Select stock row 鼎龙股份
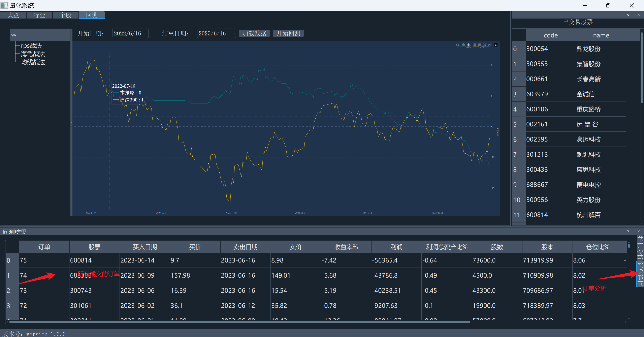This screenshot has height=337, width=644. coord(601,49)
